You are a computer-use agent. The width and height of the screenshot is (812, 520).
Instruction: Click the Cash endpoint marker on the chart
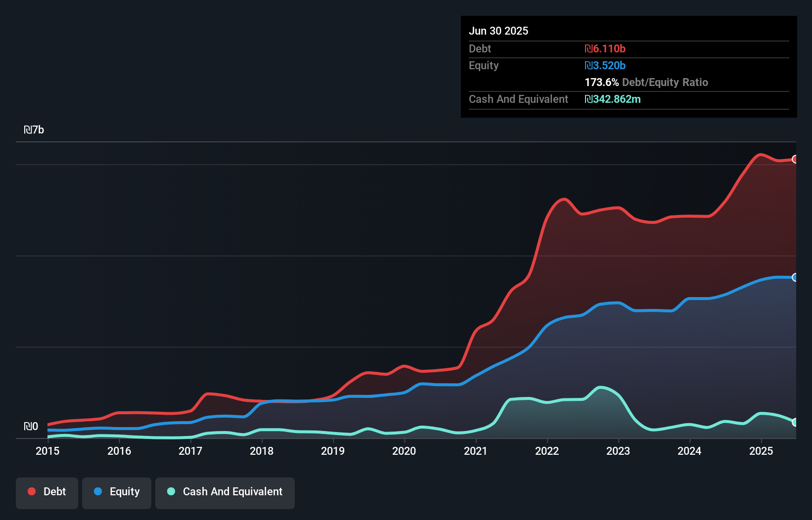[x=795, y=422]
